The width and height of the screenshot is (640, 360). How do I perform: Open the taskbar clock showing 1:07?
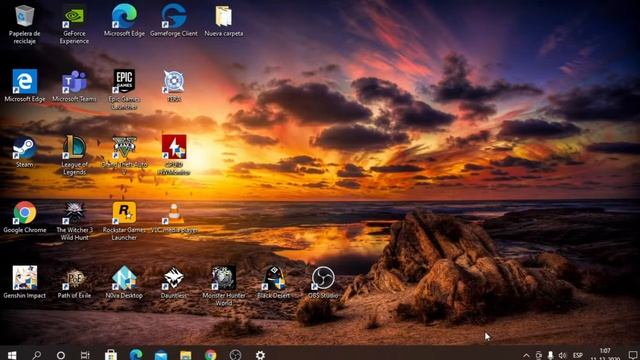pos(605,354)
